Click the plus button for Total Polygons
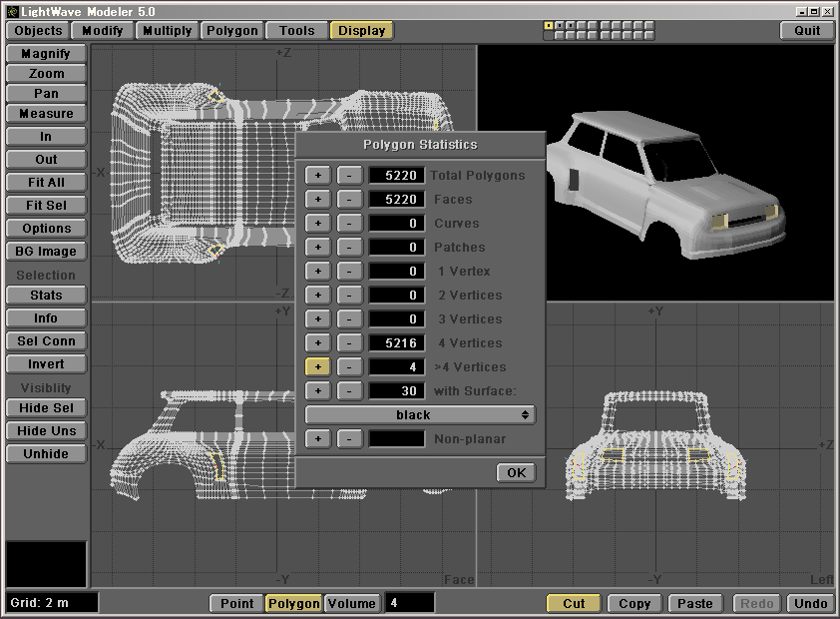The height and width of the screenshot is (619, 840). (317, 176)
